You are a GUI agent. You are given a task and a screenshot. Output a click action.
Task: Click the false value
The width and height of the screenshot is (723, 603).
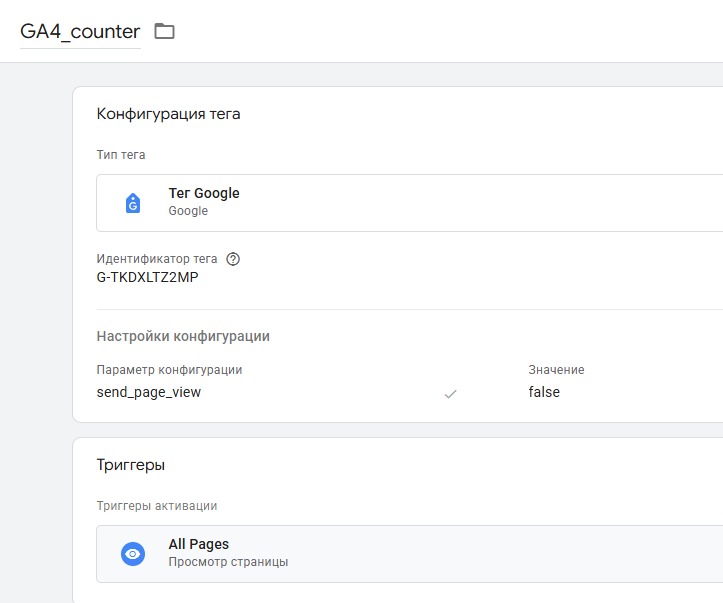544,392
